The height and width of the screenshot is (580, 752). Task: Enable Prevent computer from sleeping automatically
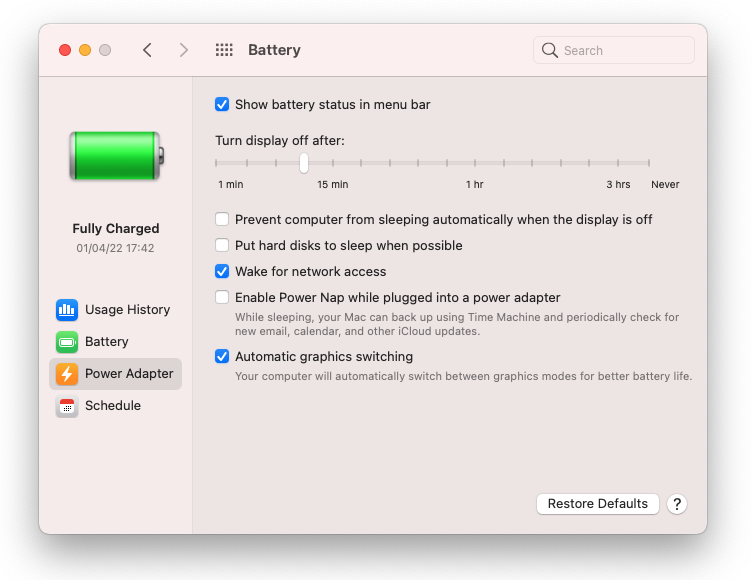point(222,219)
